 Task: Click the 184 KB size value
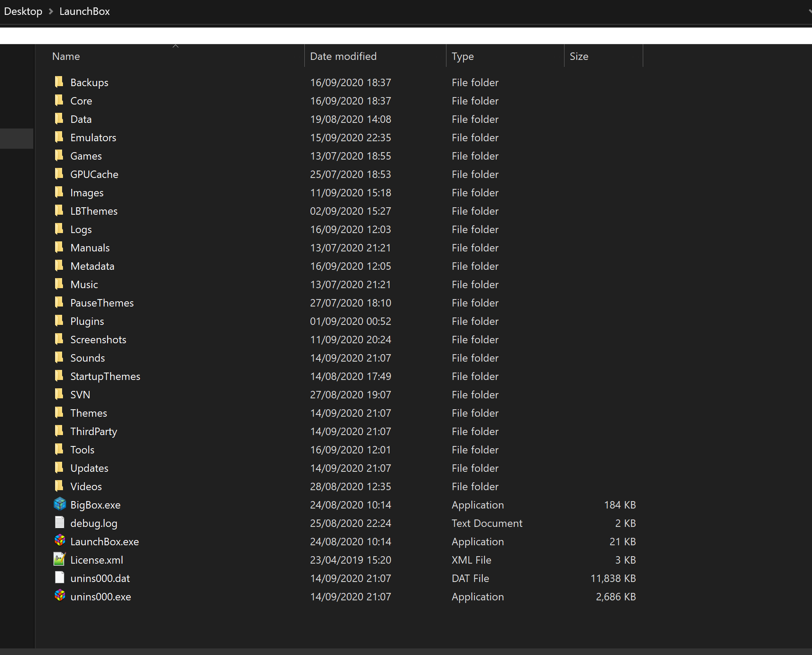620,505
